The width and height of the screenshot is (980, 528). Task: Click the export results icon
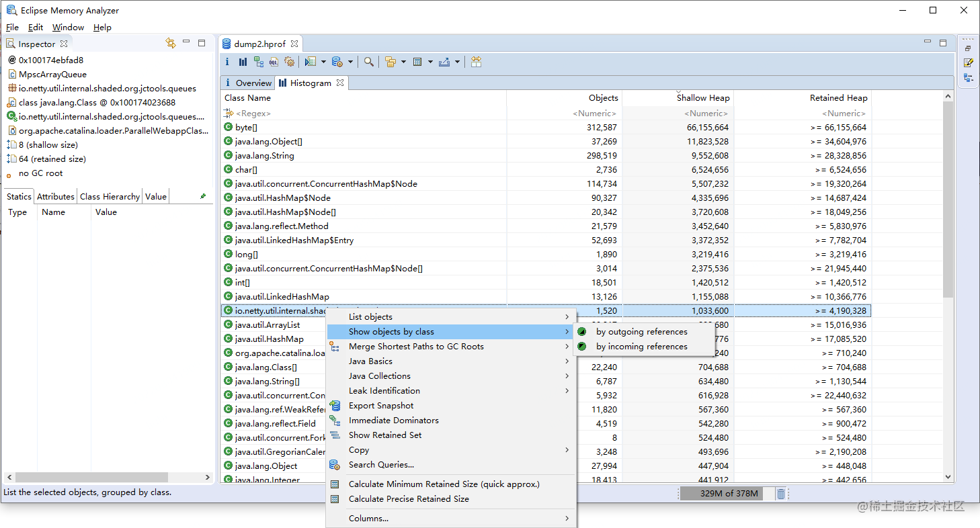click(x=444, y=62)
